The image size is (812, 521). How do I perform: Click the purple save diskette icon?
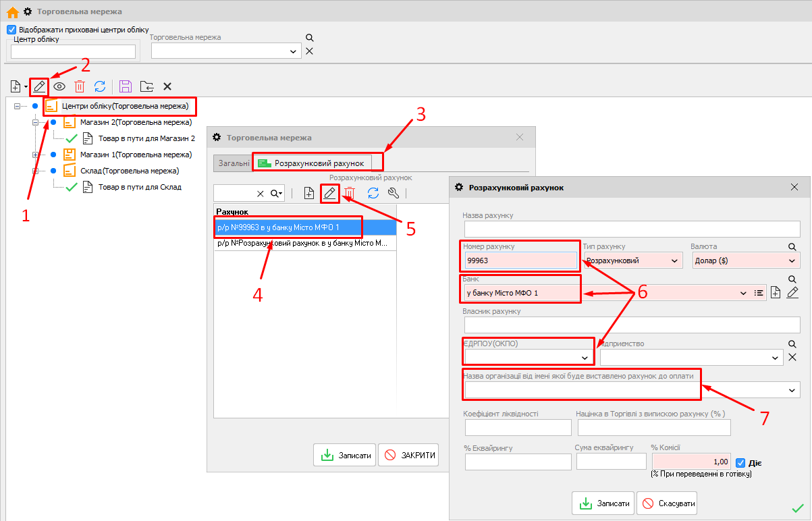126,86
